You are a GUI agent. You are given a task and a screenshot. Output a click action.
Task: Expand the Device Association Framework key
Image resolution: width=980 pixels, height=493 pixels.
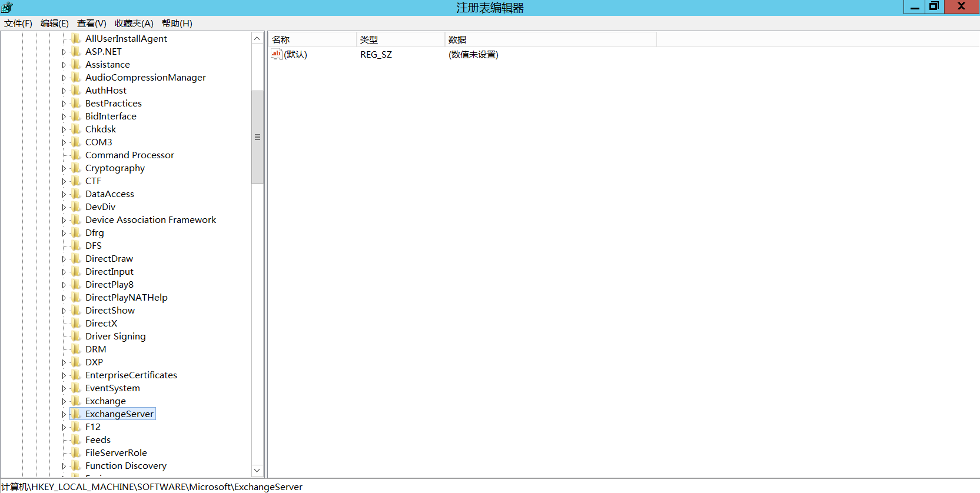click(64, 220)
